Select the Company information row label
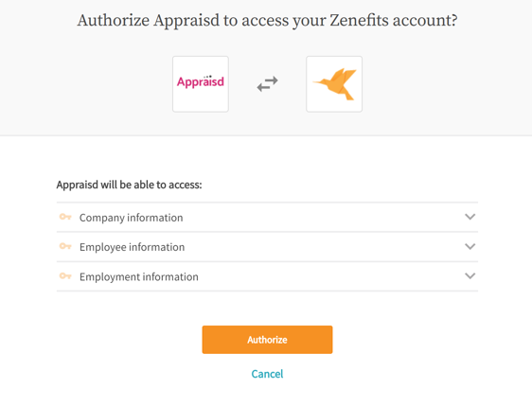 131,218
